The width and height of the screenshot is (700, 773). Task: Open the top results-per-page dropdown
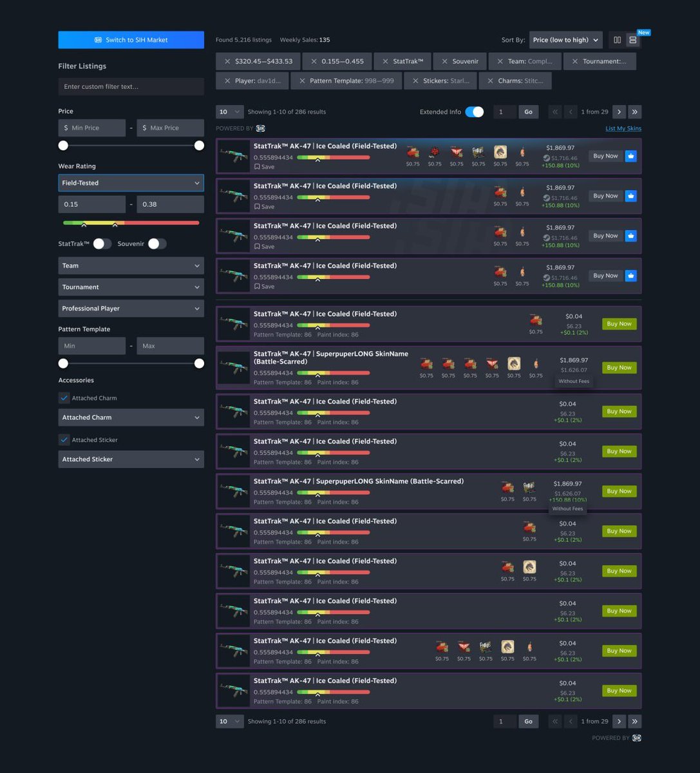click(230, 112)
